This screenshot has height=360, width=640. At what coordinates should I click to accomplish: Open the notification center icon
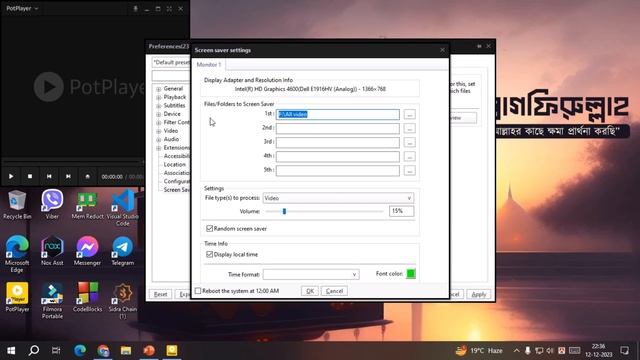coord(624,351)
